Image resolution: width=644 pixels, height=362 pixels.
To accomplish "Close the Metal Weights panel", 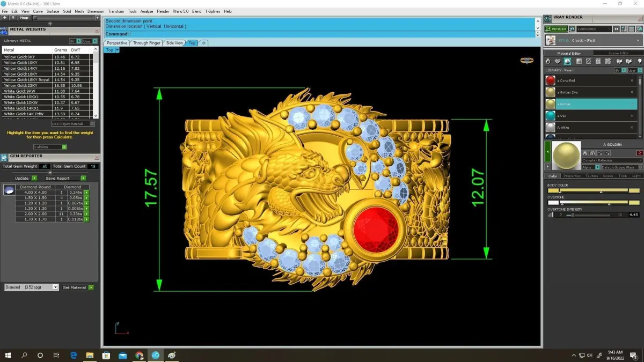I will coord(97,31).
